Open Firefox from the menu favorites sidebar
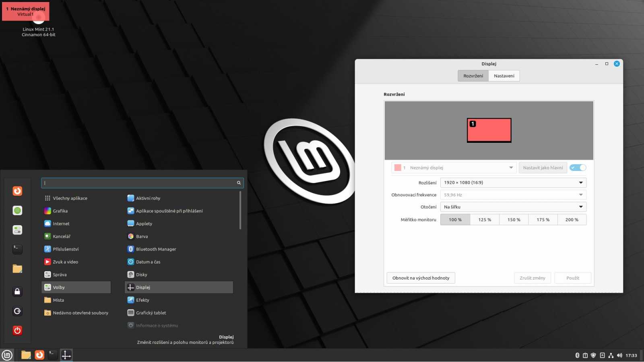This screenshot has width=644, height=362. tap(17, 191)
